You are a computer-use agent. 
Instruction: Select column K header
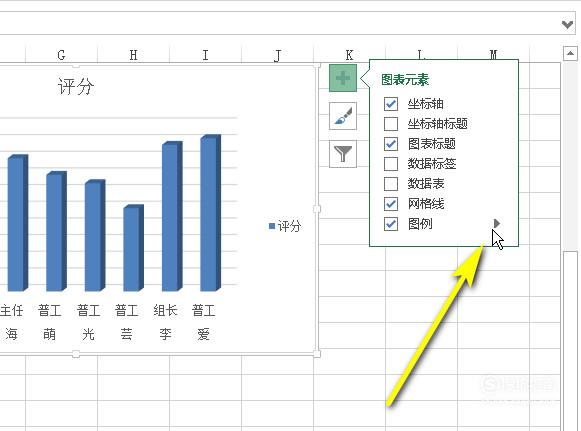coord(349,55)
